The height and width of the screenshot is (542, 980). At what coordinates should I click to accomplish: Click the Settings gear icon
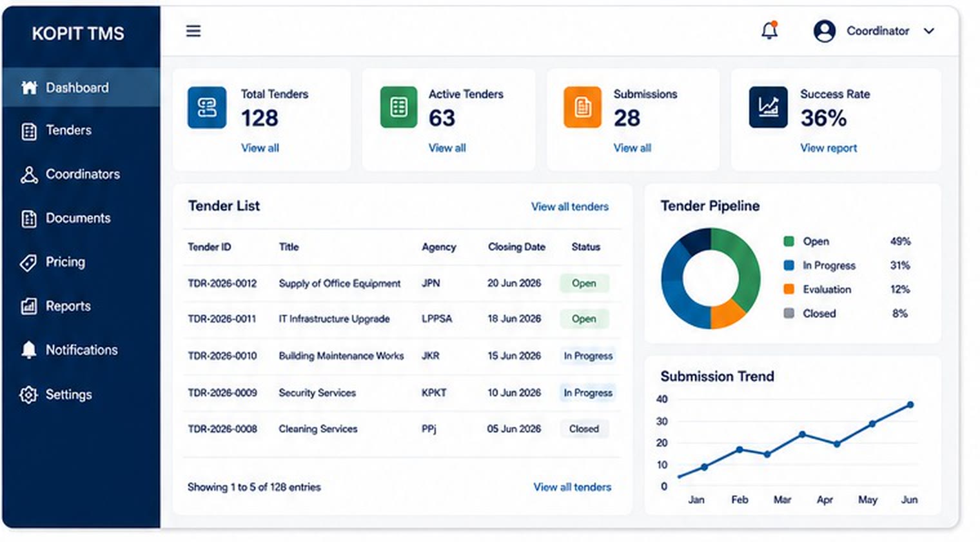[x=28, y=394]
